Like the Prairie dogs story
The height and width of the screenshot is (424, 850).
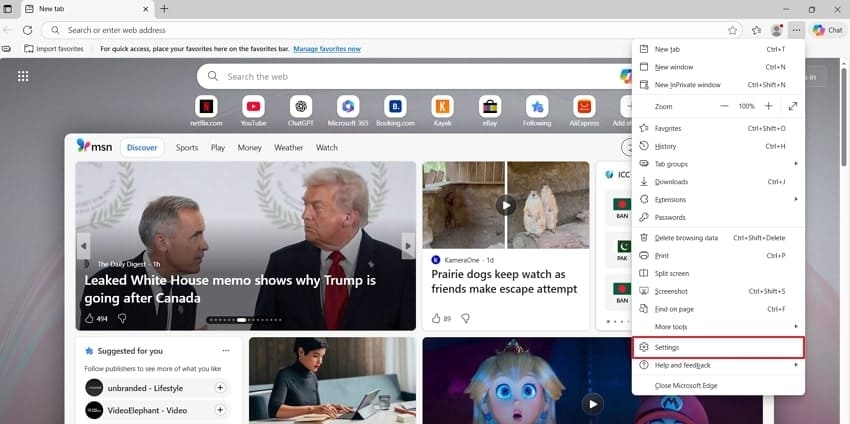(x=436, y=319)
